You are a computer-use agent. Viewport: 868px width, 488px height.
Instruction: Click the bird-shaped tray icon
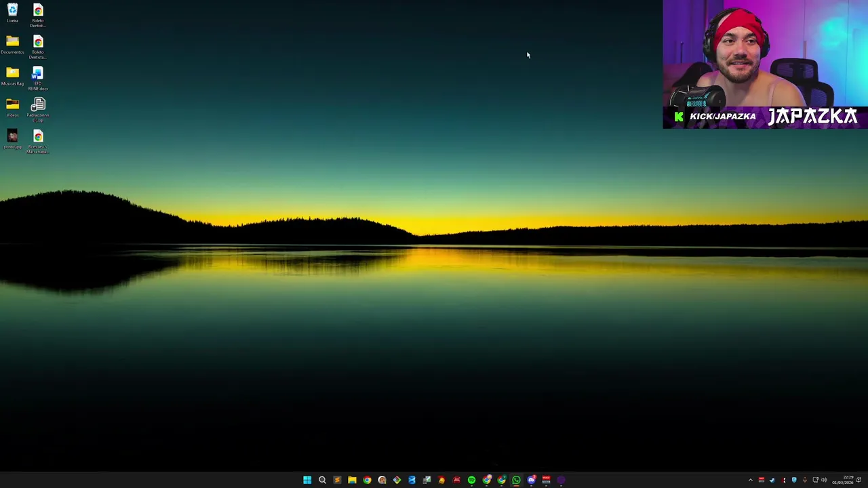coord(772,480)
